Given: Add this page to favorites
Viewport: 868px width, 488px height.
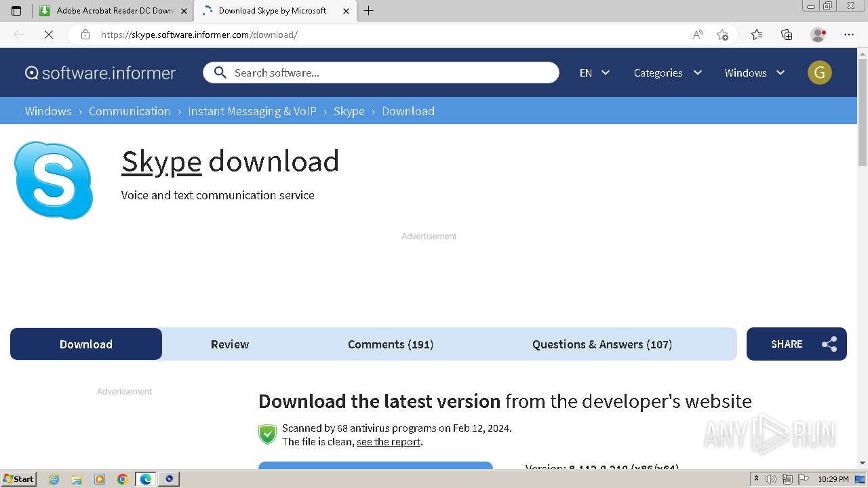Looking at the screenshot, I should pyautogui.click(x=722, y=35).
